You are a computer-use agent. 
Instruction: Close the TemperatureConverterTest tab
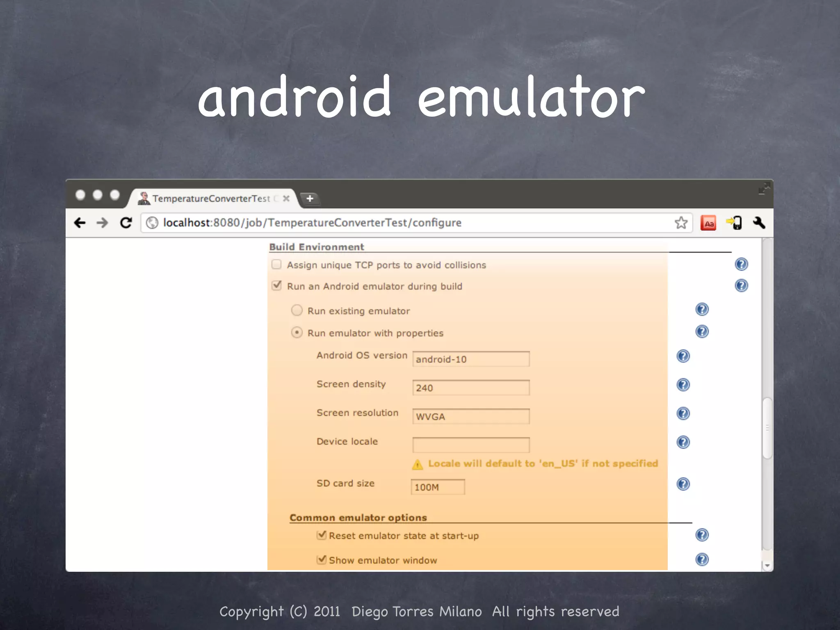pyautogui.click(x=286, y=199)
